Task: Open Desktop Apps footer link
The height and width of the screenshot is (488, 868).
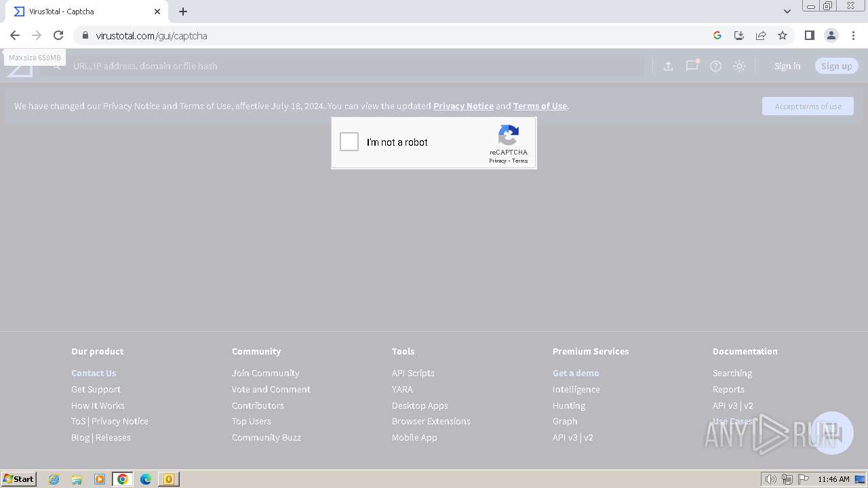Action: (x=420, y=405)
